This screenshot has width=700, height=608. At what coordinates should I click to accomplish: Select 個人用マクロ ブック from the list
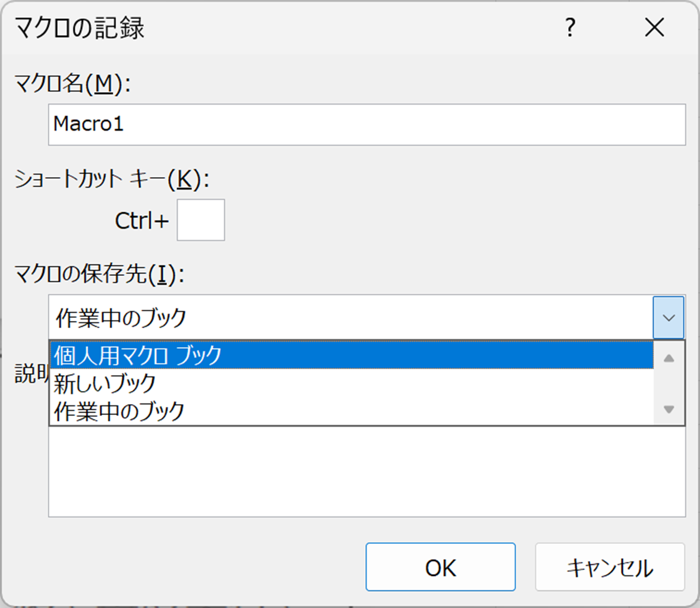click(x=351, y=355)
